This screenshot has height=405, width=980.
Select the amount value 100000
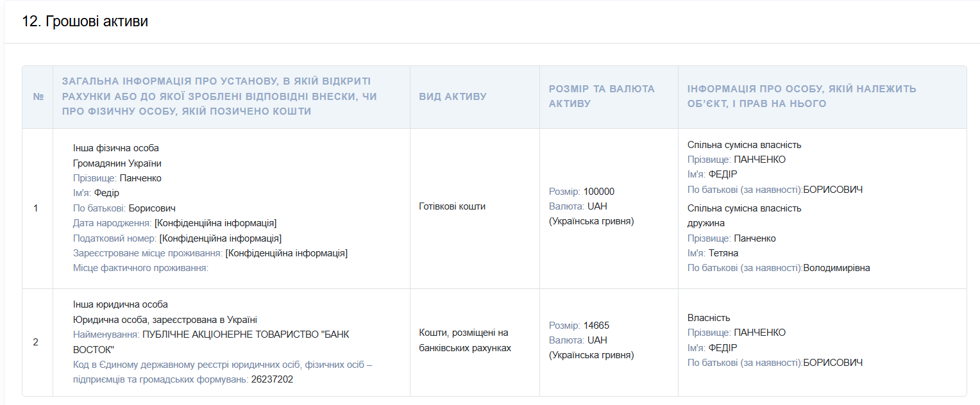[x=599, y=192]
